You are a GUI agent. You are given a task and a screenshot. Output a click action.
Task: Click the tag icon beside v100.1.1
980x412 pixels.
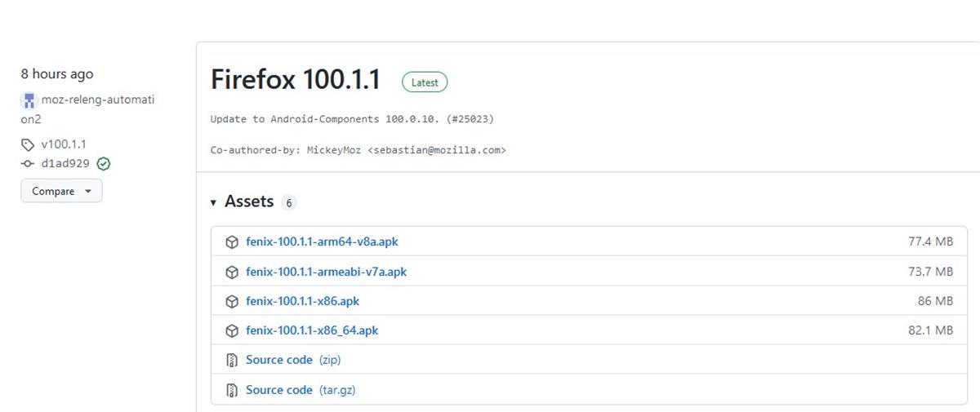[29, 144]
